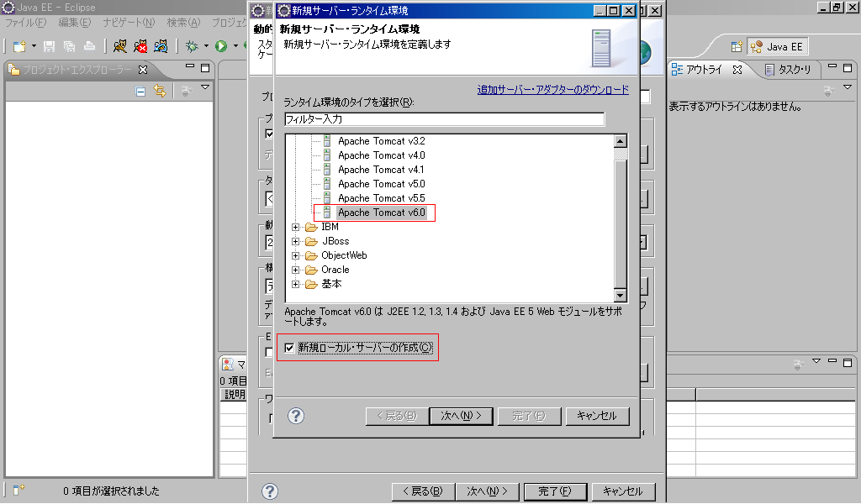
Task: Open the Project Explorer view menu triangle
Action: coord(205,87)
